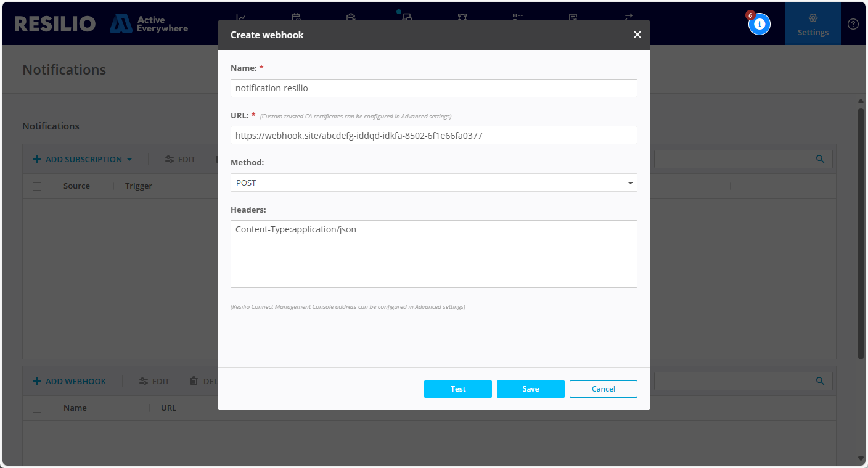Screen dimensions: 868x468
Task: Switch to the Settings tab
Action: click(x=813, y=23)
